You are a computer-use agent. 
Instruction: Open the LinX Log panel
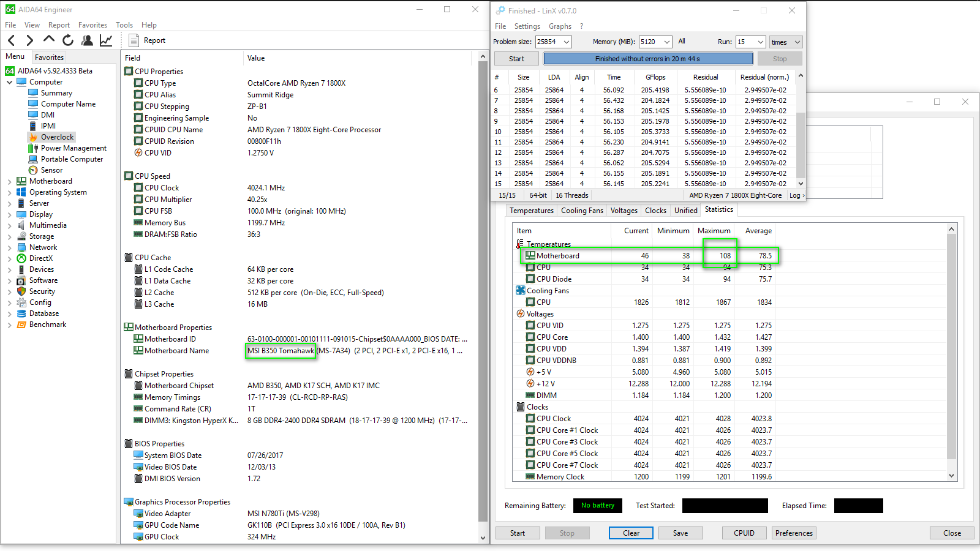click(x=796, y=195)
